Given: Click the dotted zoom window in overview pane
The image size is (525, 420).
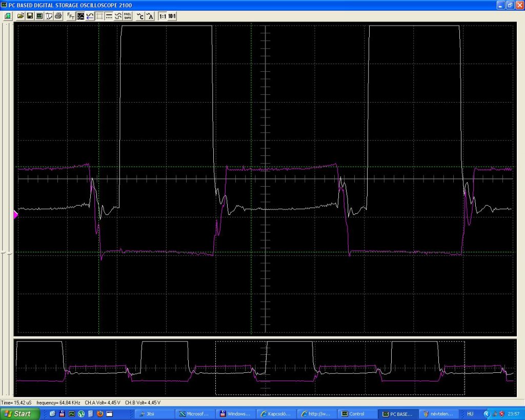Looking at the screenshot, I should pos(340,368).
